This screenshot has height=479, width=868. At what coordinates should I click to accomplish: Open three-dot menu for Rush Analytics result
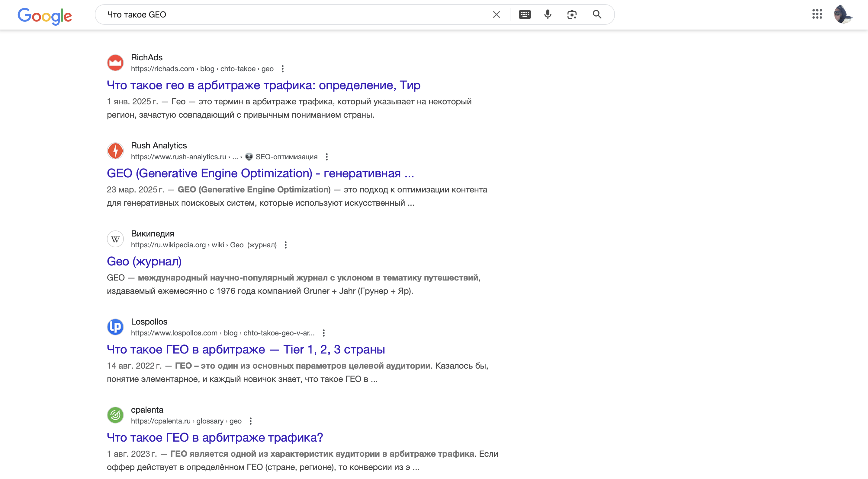click(326, 157)
